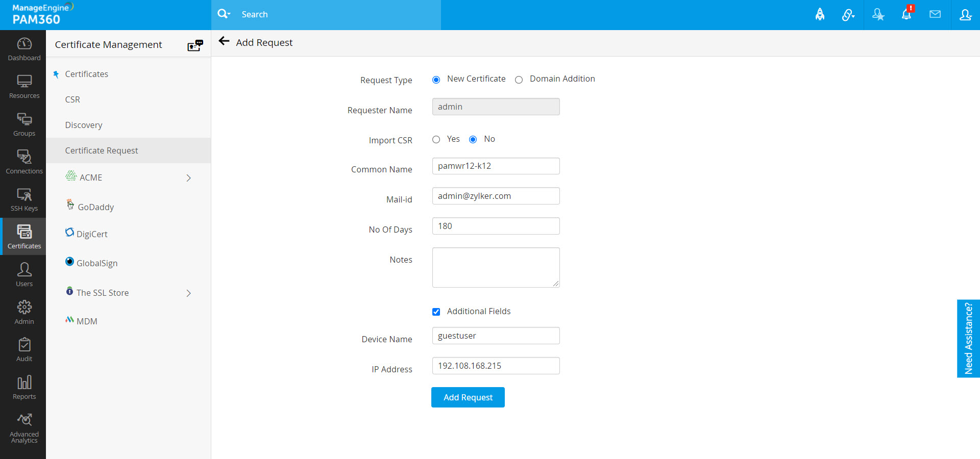Go to Groups section
Image resolution: width=980 pixels, height=459 pixels.
point(24,124)
